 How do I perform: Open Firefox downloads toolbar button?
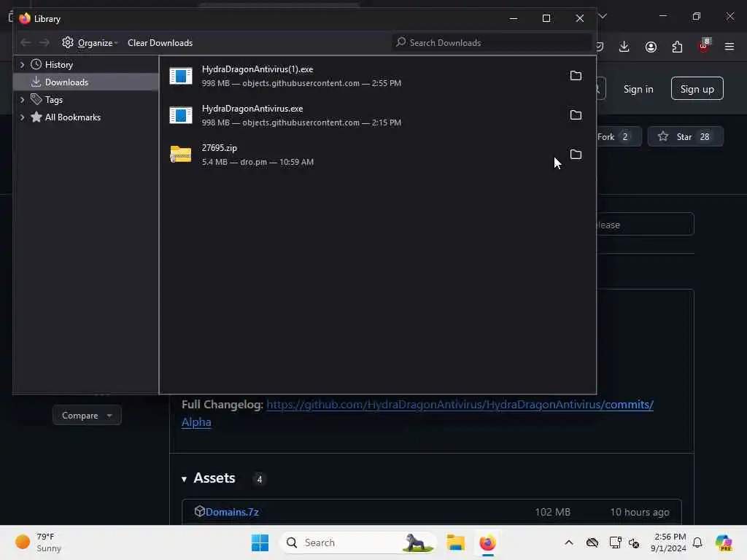624,47
